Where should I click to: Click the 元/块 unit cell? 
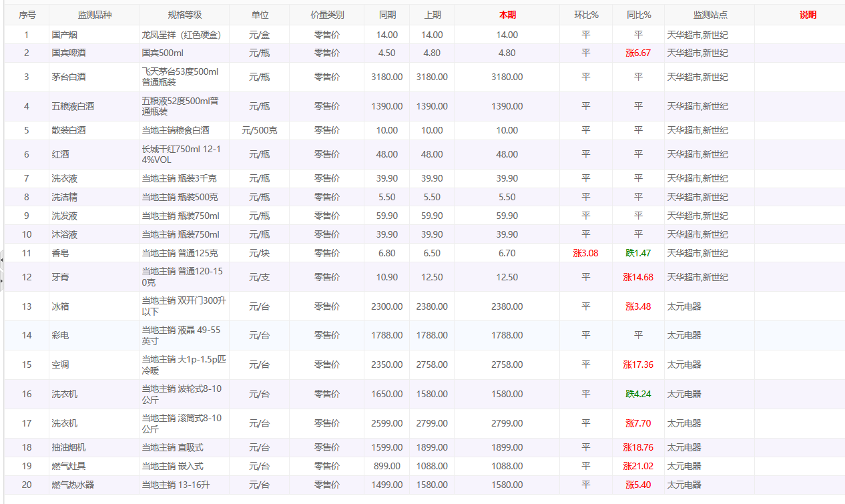point(260,253)
